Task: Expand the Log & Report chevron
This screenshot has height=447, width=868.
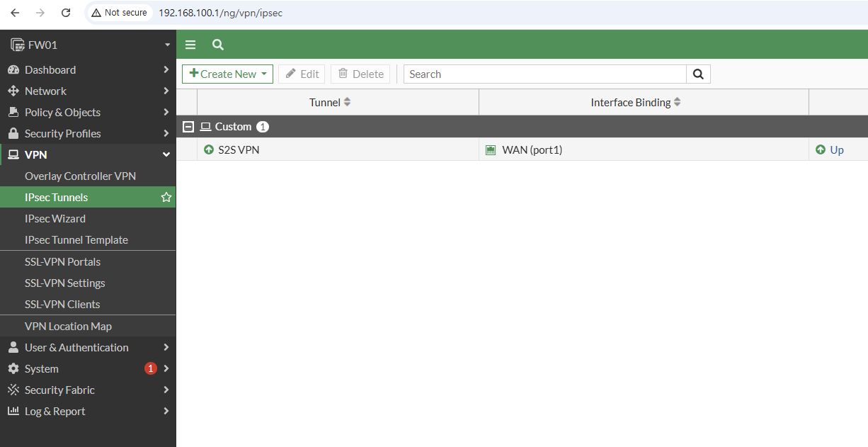Action: pyautogui.click(x=166, y=411)
